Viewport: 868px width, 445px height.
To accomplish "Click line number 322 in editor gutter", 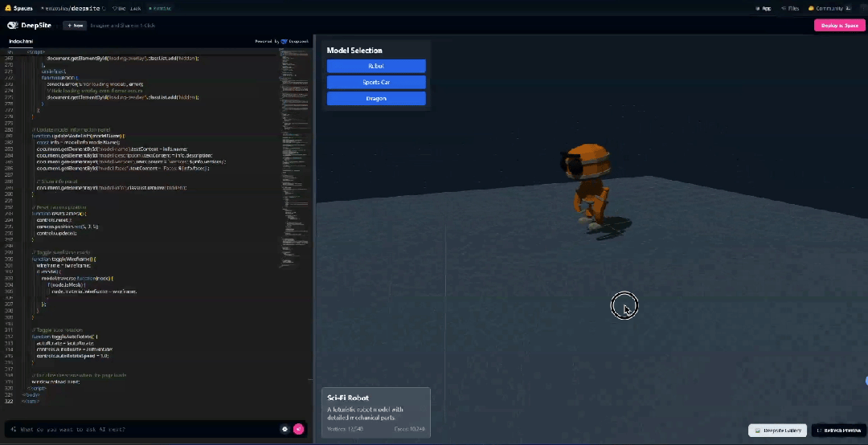I will click(x=8, y=401).
